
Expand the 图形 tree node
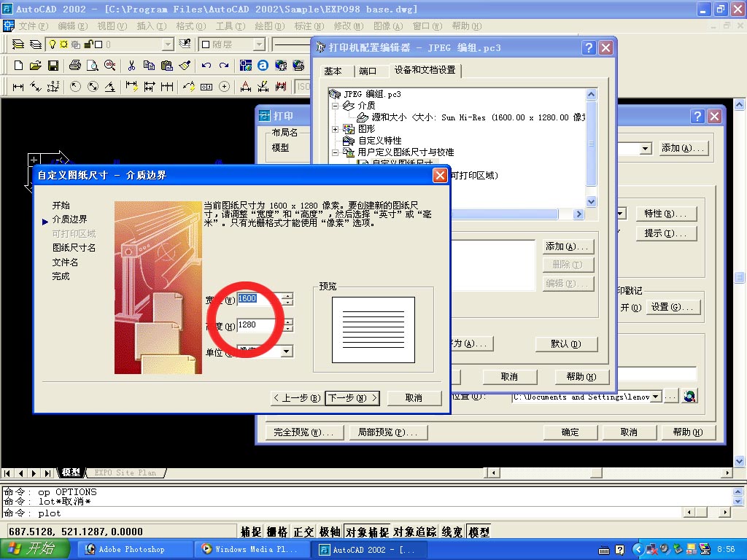pyautogui.click(x=335, y=129)
